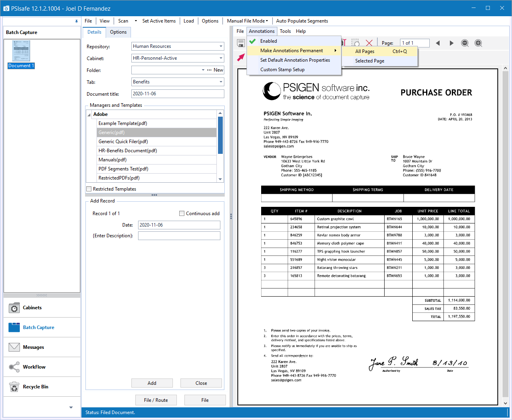Choose All Pages in submenu
This screenshot has height=420, width=512.
click(x=380, y=51)
